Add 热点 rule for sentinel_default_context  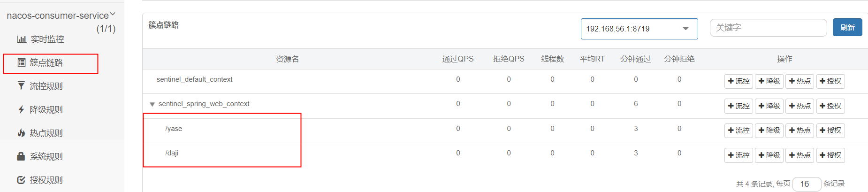pos(799,81)
